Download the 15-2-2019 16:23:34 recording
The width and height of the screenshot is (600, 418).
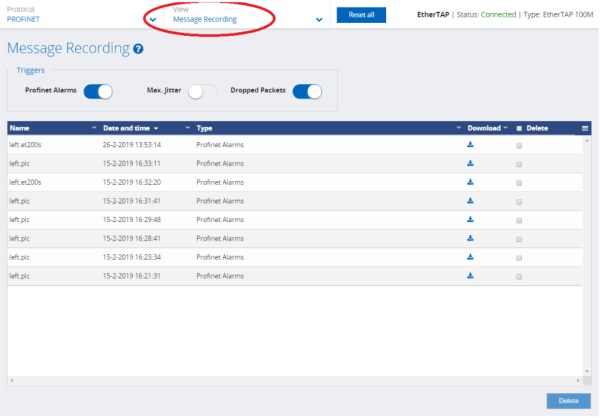click(470, 257)
